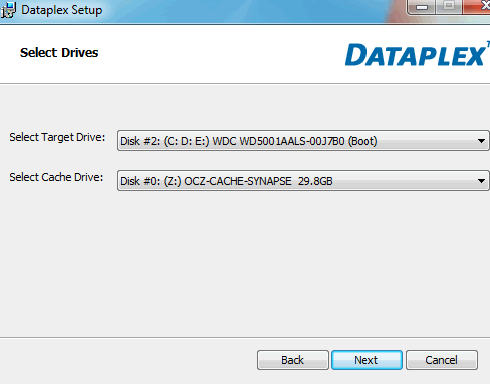Click the Back button
The width and height of the screenshot is (490, 384).
click(x=293, y=360)
